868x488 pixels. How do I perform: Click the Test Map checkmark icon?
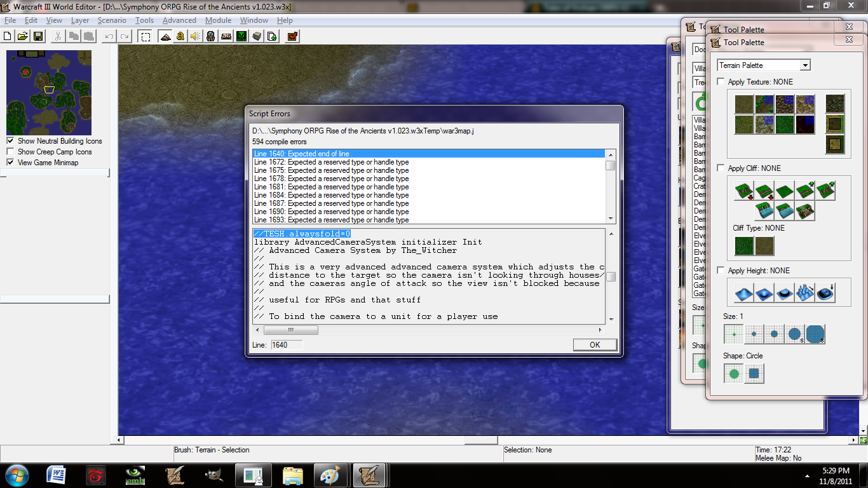[x=292, y=36]
